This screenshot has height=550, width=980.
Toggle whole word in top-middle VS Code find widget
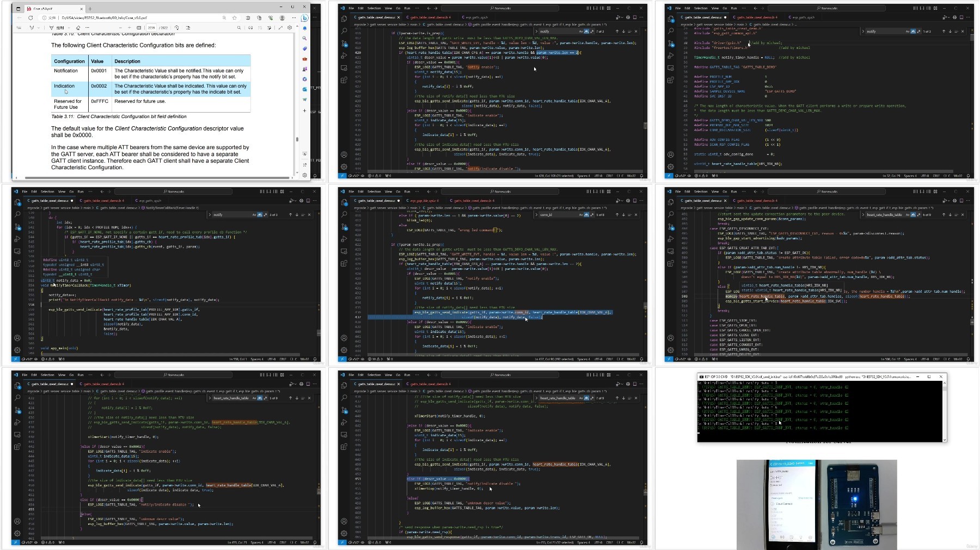[x=586, y=32]
